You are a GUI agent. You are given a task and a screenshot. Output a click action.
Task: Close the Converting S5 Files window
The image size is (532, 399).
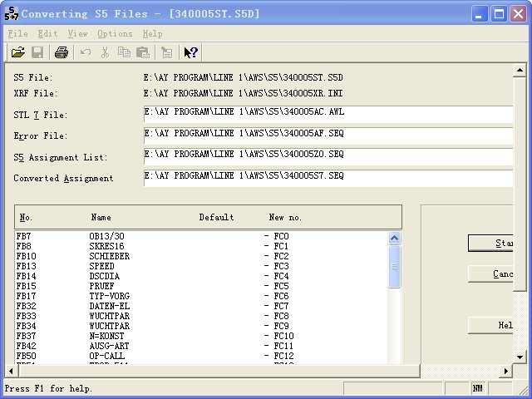pos(518,14)
